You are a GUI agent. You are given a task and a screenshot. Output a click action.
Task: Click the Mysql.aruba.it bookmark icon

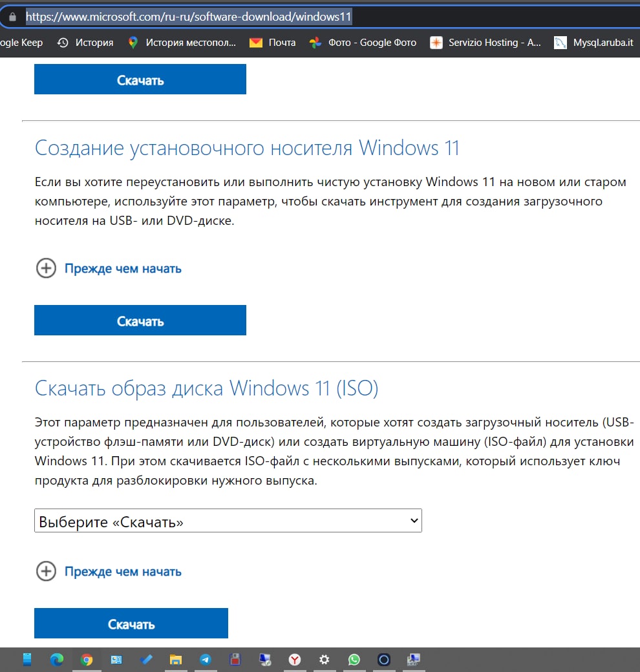(560, 43)
